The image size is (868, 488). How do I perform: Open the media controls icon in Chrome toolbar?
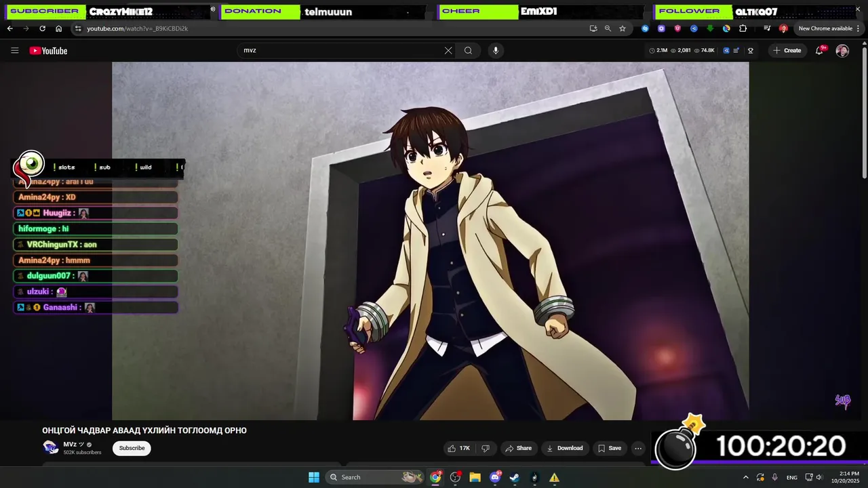[x=767, y=28]
